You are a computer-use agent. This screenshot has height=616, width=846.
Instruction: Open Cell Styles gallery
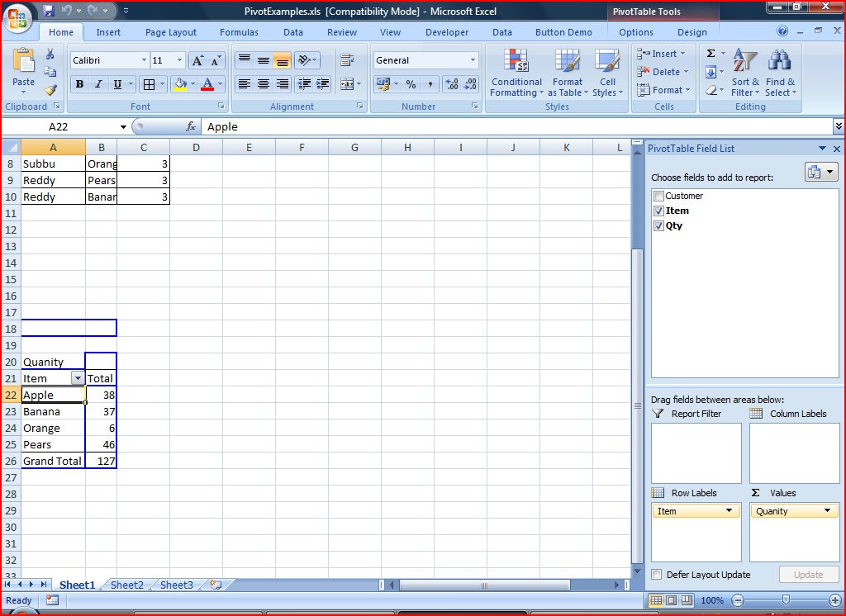coord(607,73)
